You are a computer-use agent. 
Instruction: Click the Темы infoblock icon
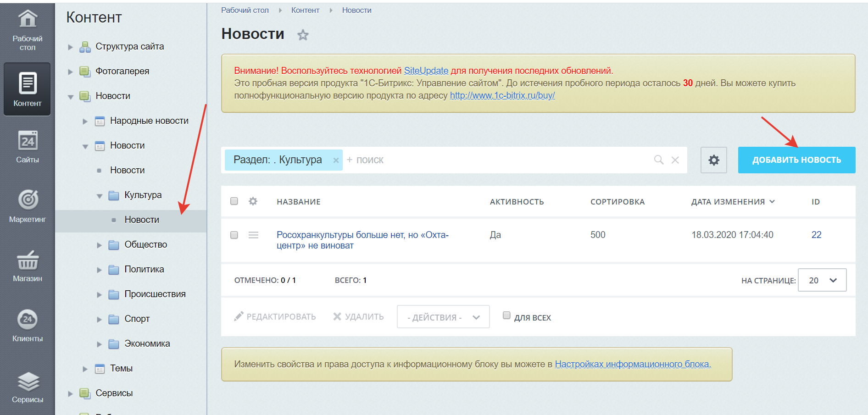(x=100, y=369)
